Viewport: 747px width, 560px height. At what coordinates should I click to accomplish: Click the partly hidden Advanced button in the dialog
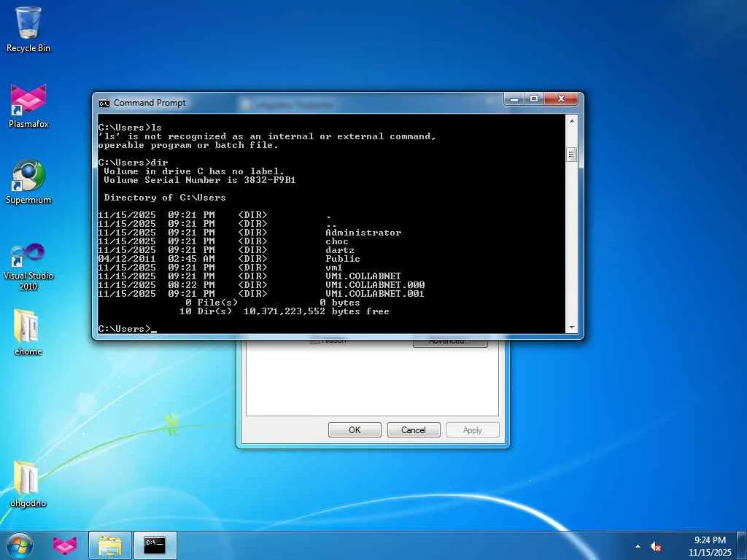click(450, 342)
